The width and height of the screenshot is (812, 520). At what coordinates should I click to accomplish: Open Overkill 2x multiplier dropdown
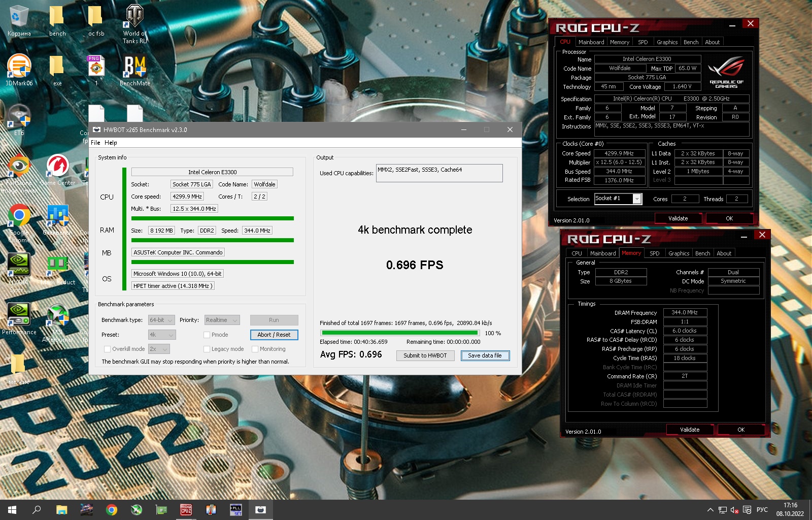159,349
